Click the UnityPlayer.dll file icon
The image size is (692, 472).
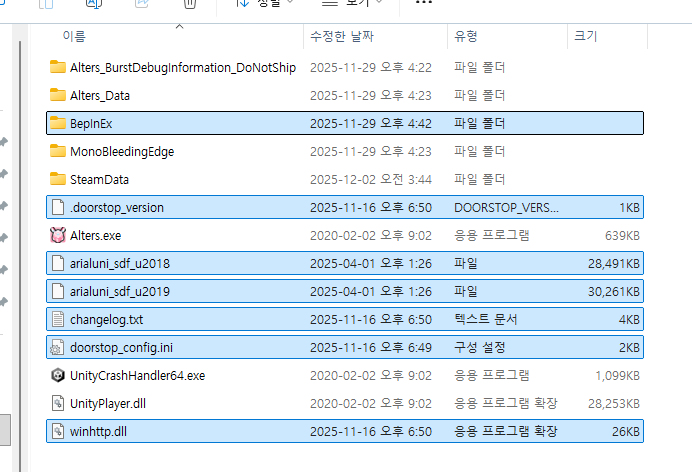57,403
